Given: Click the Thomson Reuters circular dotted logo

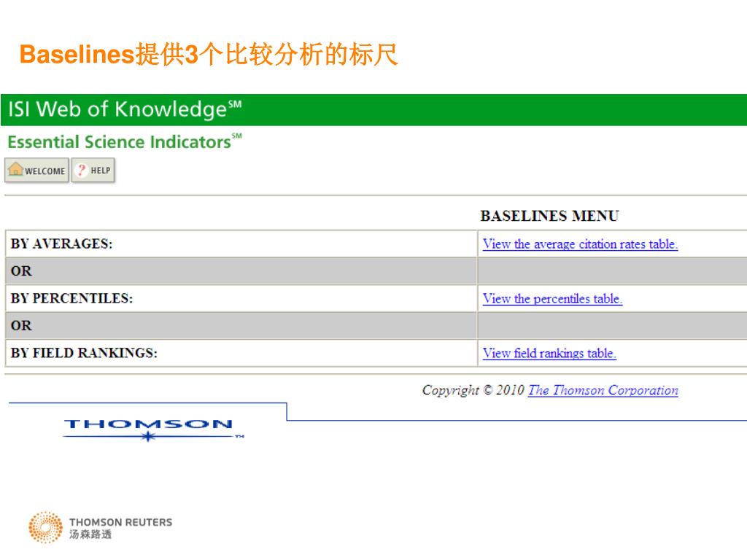Looking at the screenshot, I should [x=45, y=528].
